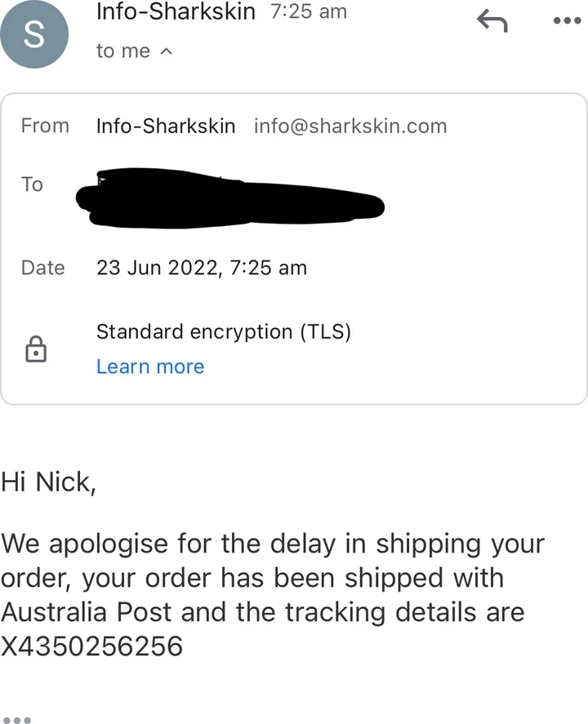Viewport: 588px width, 724px height.
Task: Tap the info@sharkskin.com email address
Action: 350,126
